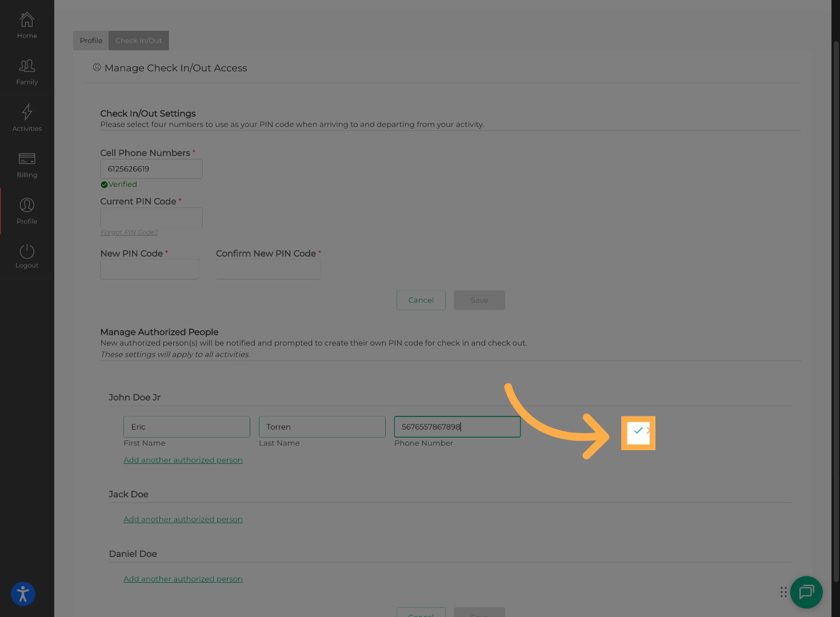The width and height of the screenshot is (840, 617).
Task: Open the Billing section from the sidebar
Action: [27, 164]
